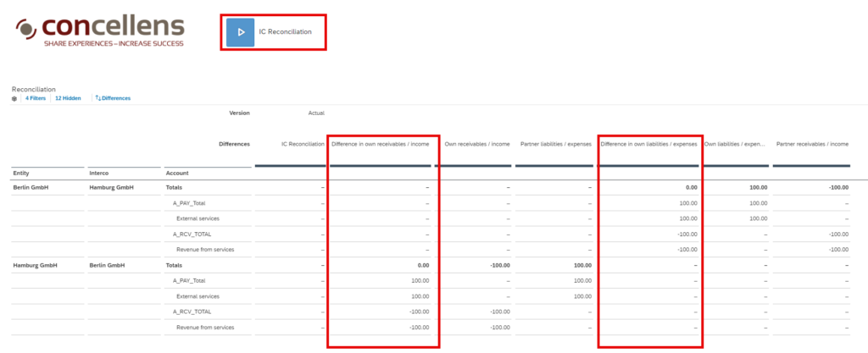Select the Difference in own liabilities / expenses header
This screenshot has height=353, width=868.
648,144
